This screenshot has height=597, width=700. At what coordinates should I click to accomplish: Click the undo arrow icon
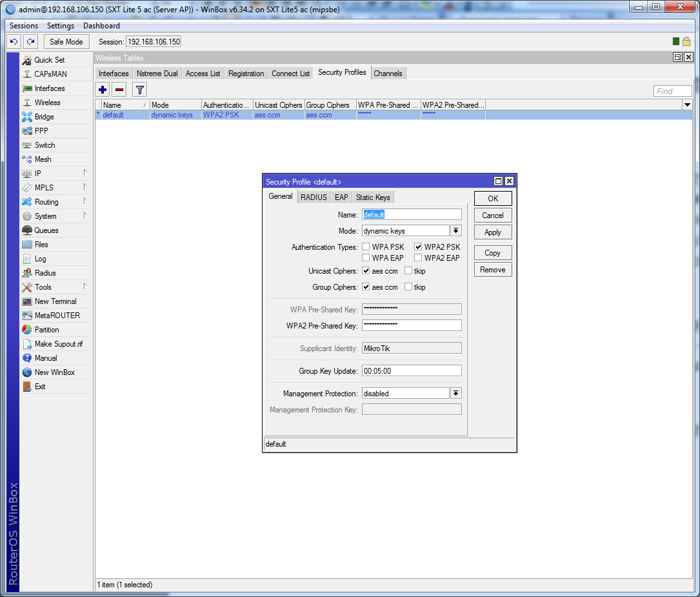click(x=14, y=42)
